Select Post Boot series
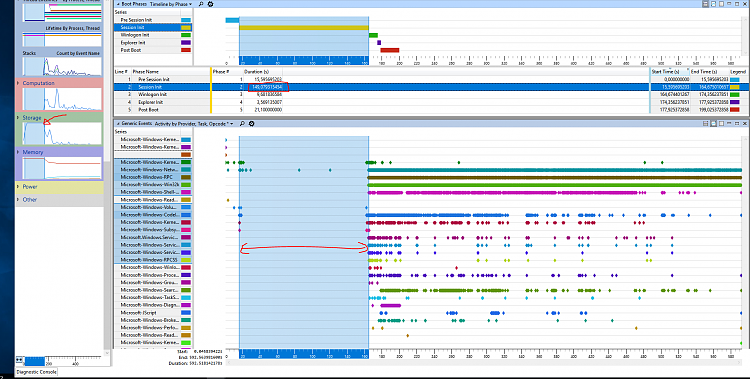The height and width of the screenshot is (379, 750). pos(130,50)
